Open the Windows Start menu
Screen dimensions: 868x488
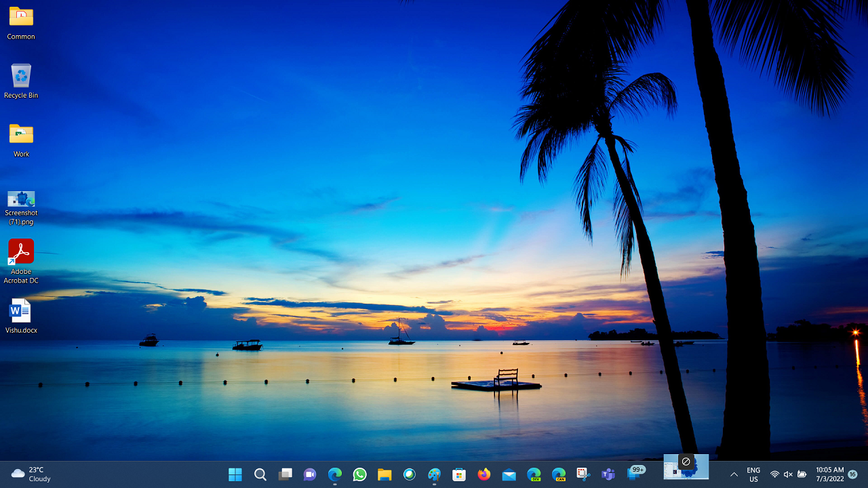[235, 474]
